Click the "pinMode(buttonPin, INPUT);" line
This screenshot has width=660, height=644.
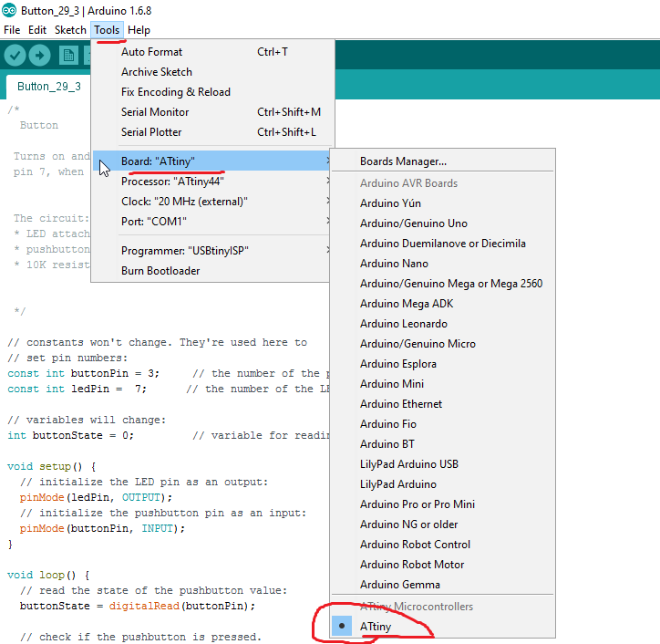102,528
